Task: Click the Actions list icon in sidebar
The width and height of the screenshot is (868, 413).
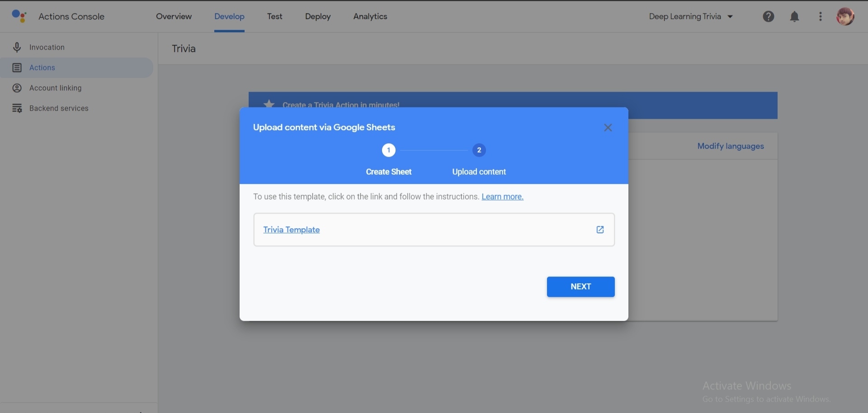Action: coord(17,68)
